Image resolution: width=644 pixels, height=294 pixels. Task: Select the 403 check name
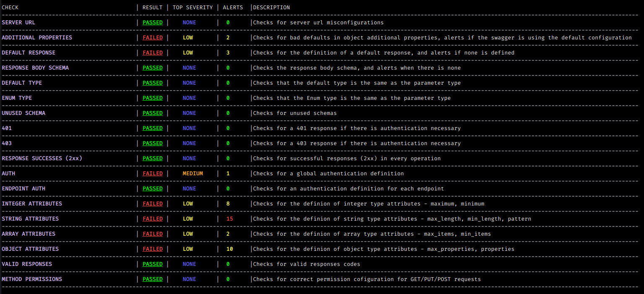coord(7,143)
